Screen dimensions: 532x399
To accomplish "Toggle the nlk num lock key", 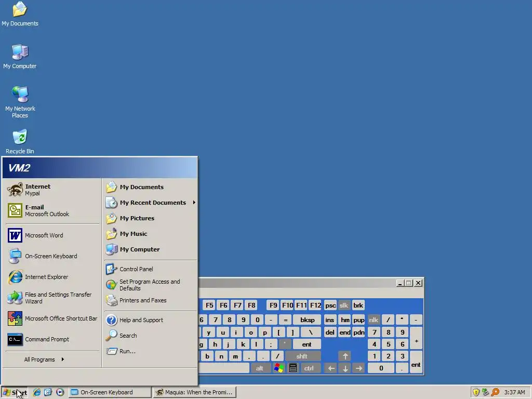I will 374,320.
